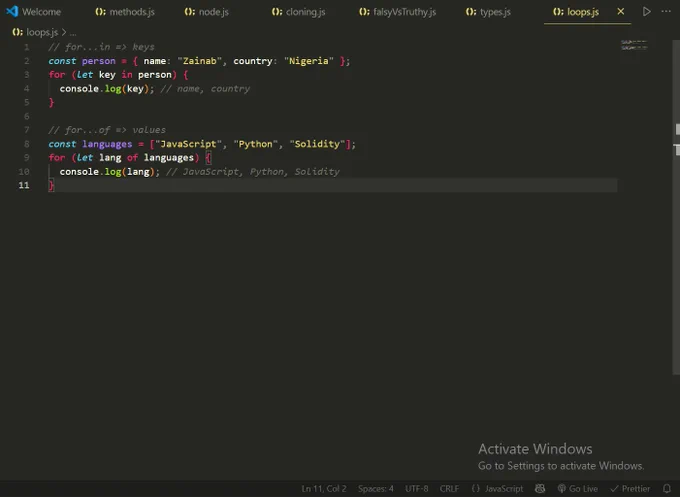Click the minimap code preview
This screenshot has height=497, width=680.
coord(634,45)
